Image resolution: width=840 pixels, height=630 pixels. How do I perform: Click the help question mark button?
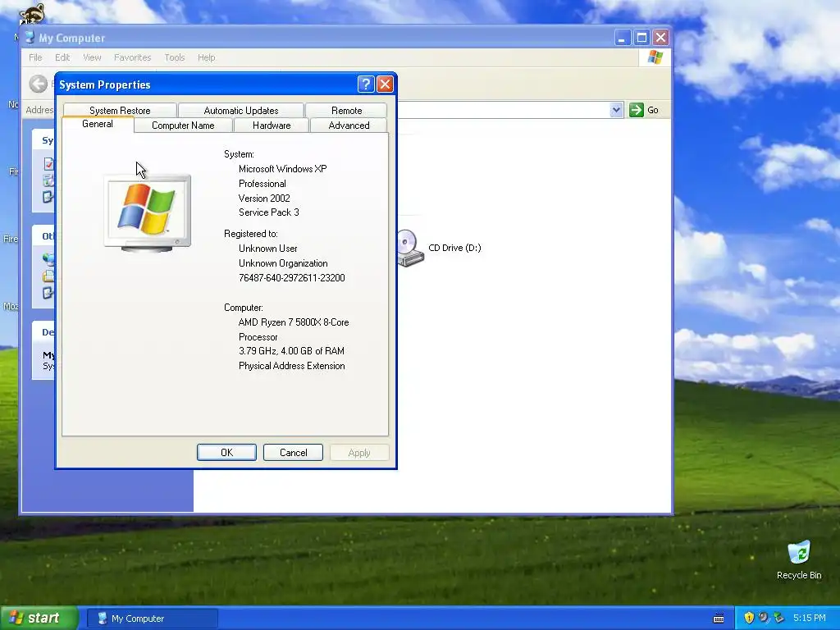(x=365, y=84)
